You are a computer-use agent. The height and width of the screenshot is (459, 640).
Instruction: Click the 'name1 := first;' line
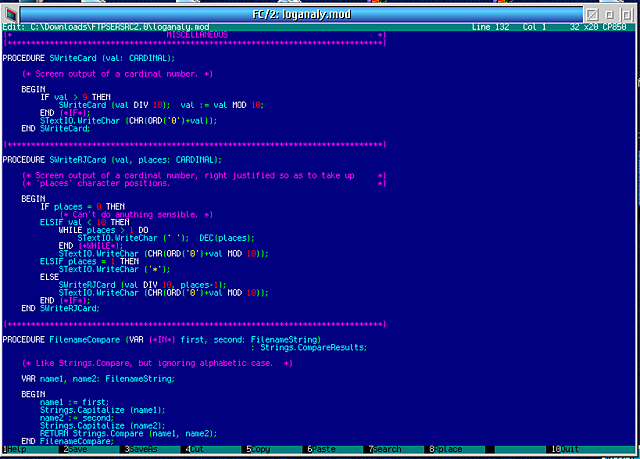pyautogui.click(x=74, y=402)
